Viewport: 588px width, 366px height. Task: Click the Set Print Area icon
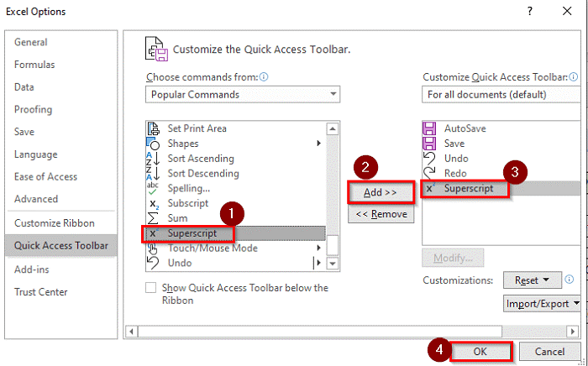154,128
